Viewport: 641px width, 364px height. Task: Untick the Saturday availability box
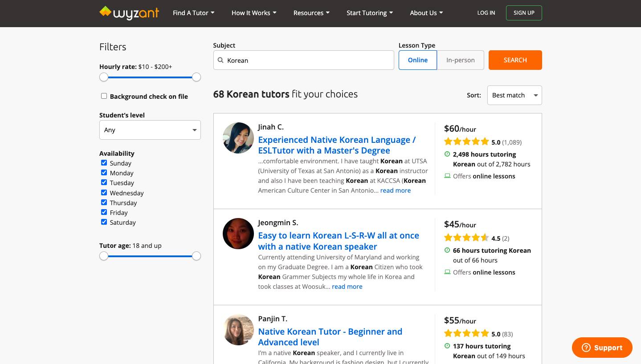tap(104, 222)
